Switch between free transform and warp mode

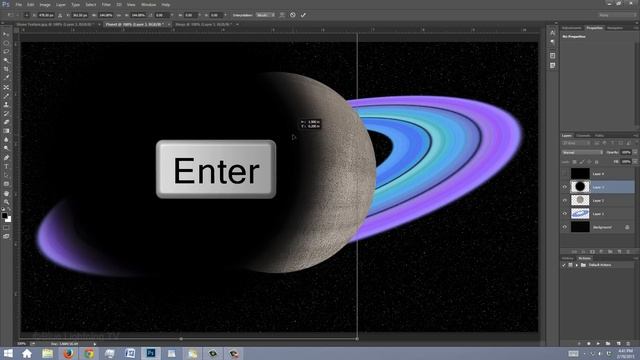click(282, 15)
